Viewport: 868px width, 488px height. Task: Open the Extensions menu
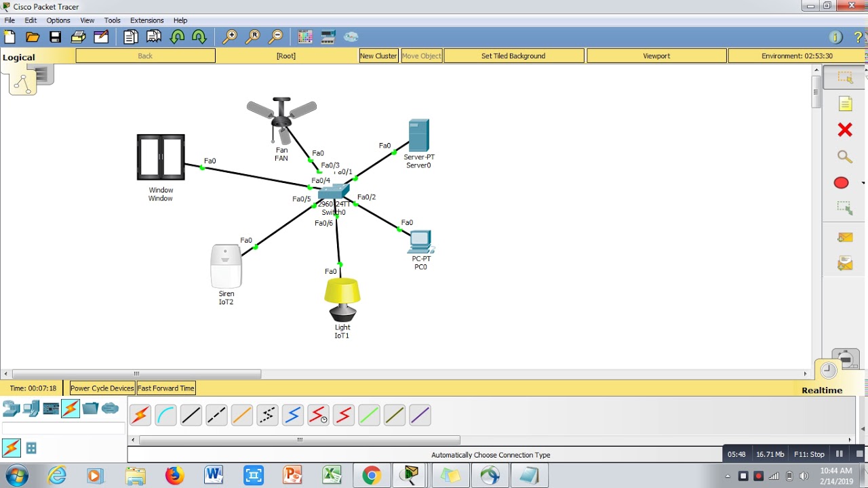pyautogui.click(x=147, y=20)
